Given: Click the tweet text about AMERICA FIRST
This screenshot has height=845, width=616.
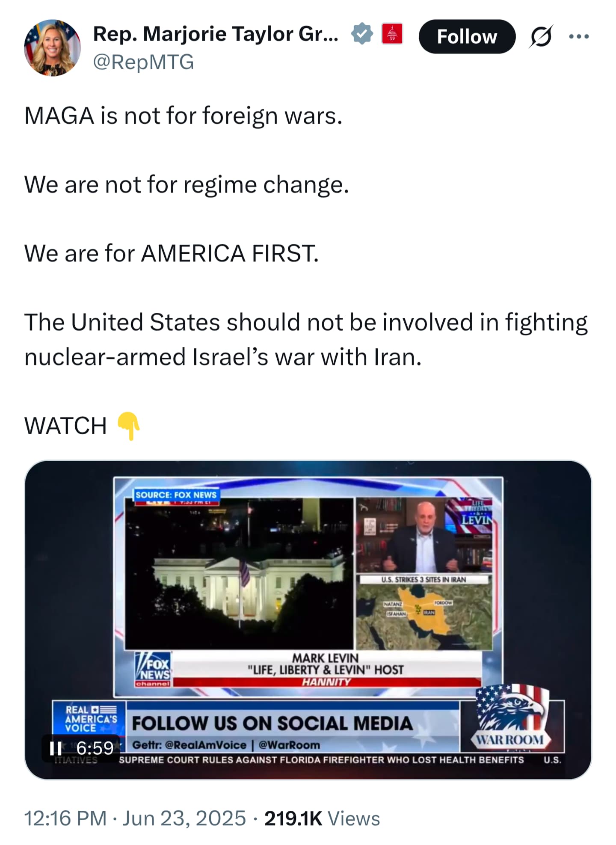Looking at the screenshot, I should 172,253.
